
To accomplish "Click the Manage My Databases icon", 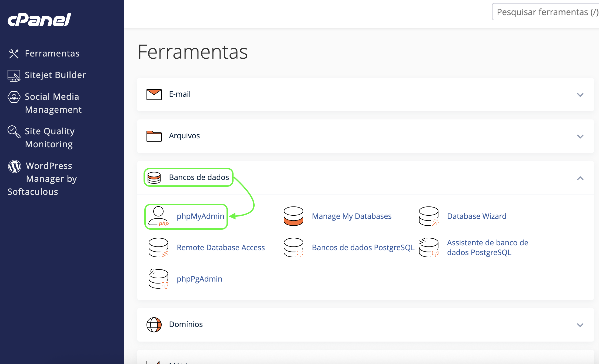I will click(294, 216).
